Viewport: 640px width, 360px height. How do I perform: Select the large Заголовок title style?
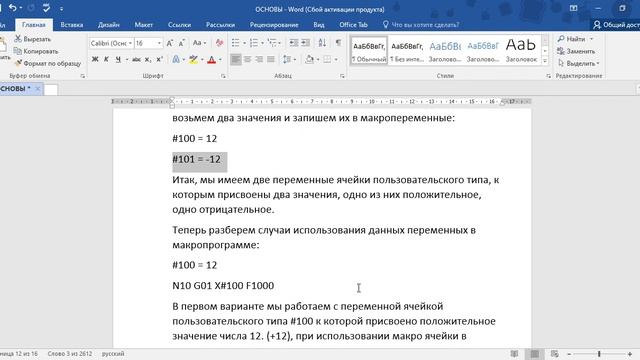click(x=521, y=51)
